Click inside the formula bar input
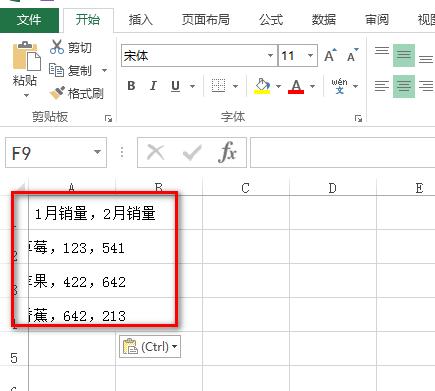This screenshot has height=391, width=435. (x=342, y=153)
